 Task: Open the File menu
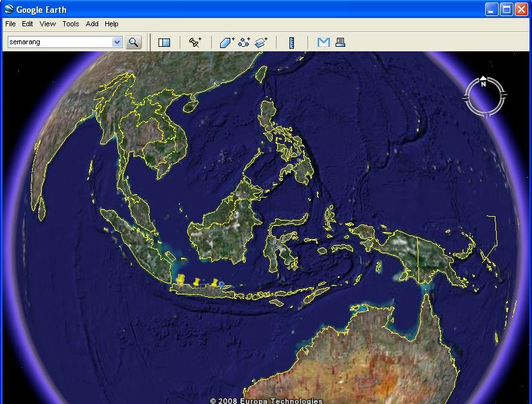coord(10,24)
